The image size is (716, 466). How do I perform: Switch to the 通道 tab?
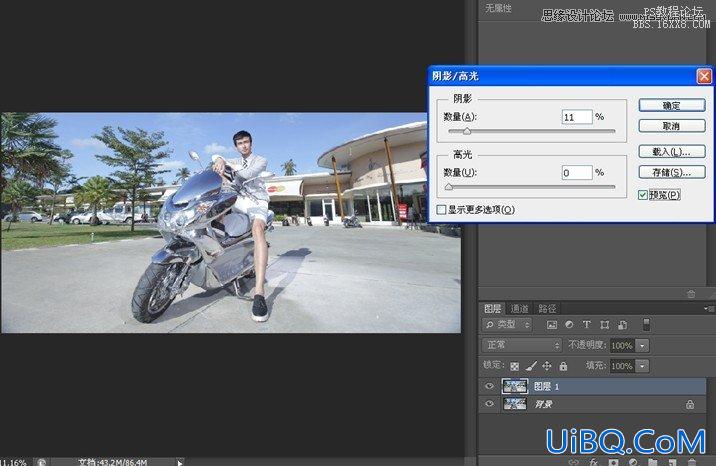pyautogui.click(x=519, y=309)
